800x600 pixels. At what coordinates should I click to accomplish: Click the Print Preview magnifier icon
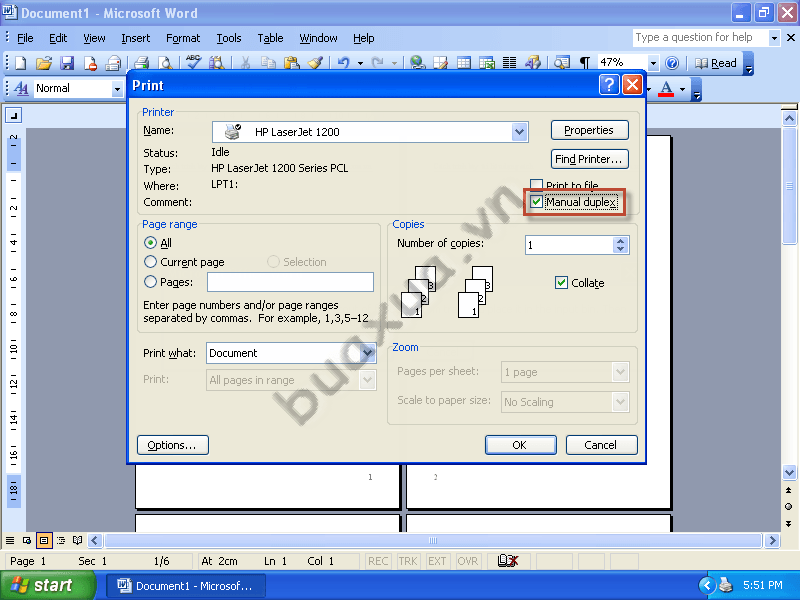pos(165,63)
